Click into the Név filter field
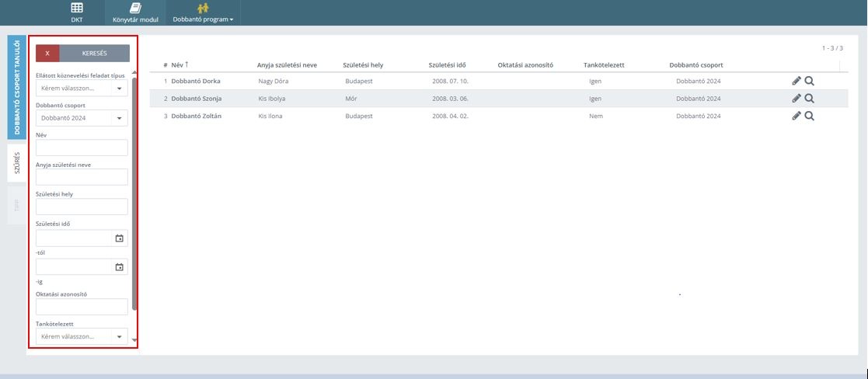 pos(82,148)
